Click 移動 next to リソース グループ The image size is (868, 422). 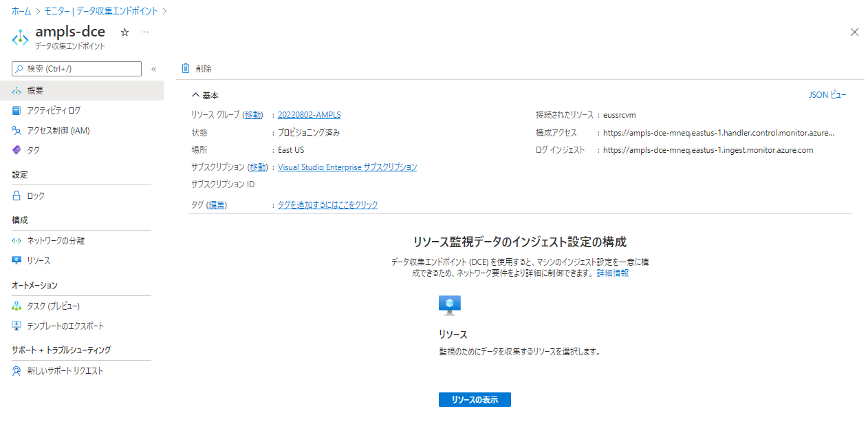tap(252, 115)
